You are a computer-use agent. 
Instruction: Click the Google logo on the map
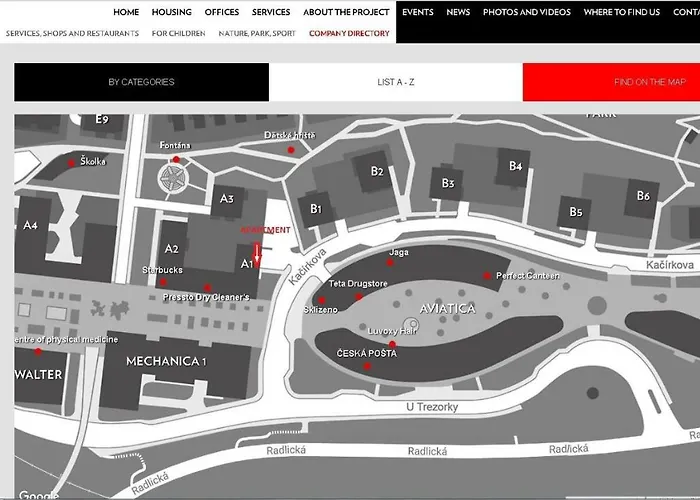click(x=39, y=495)
